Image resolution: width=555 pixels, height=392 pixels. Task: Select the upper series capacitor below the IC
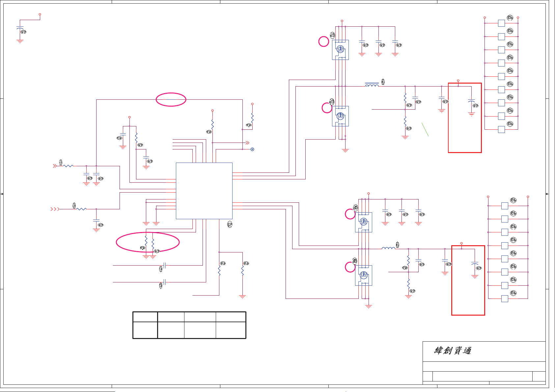point(165,265)
